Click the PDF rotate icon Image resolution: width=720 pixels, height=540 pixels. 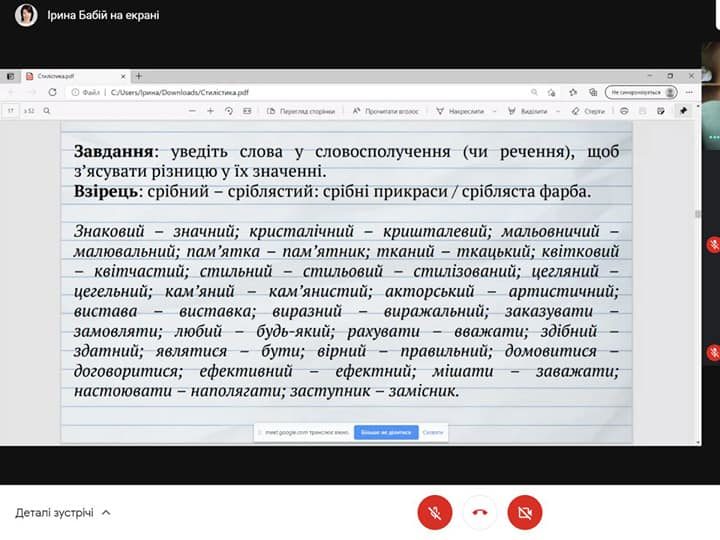[229, 111]
